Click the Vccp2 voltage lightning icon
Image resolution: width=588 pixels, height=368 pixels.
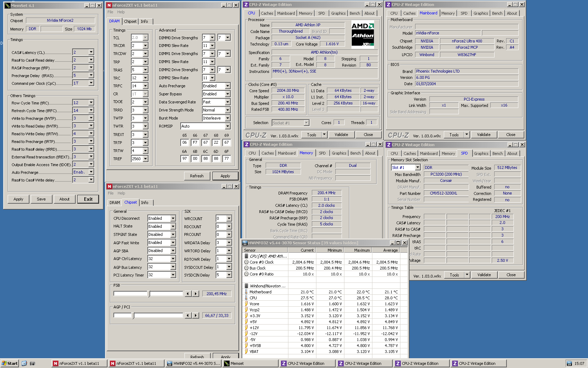(246, 310)
